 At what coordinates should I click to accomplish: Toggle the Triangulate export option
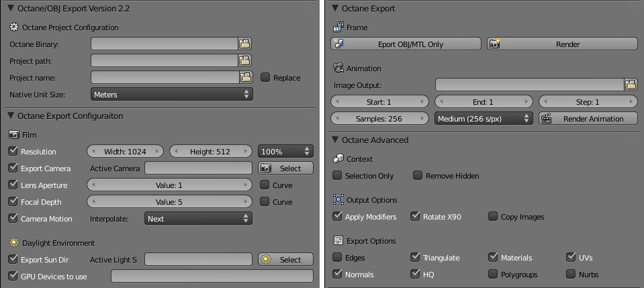pyautogui.click(x=415, y=258)
